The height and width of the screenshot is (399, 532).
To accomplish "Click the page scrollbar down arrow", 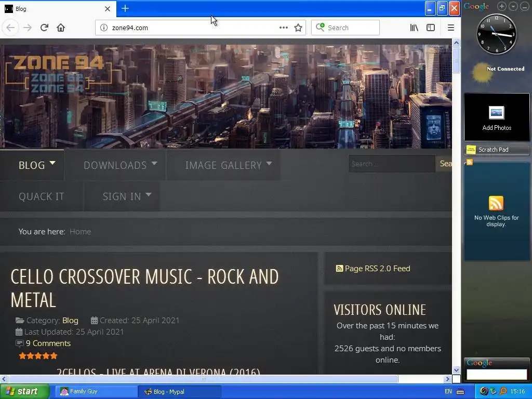I will pos(456,370).
